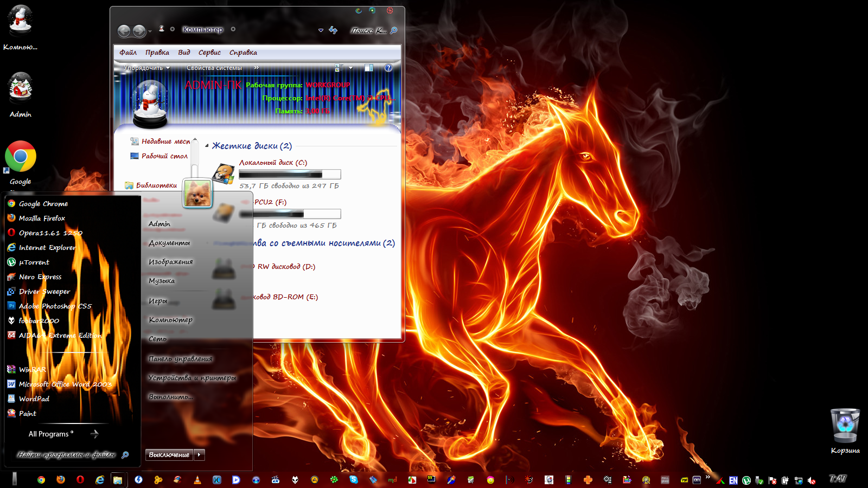
Task: Click the blue Help question mark icon
Action: [388, 68]
